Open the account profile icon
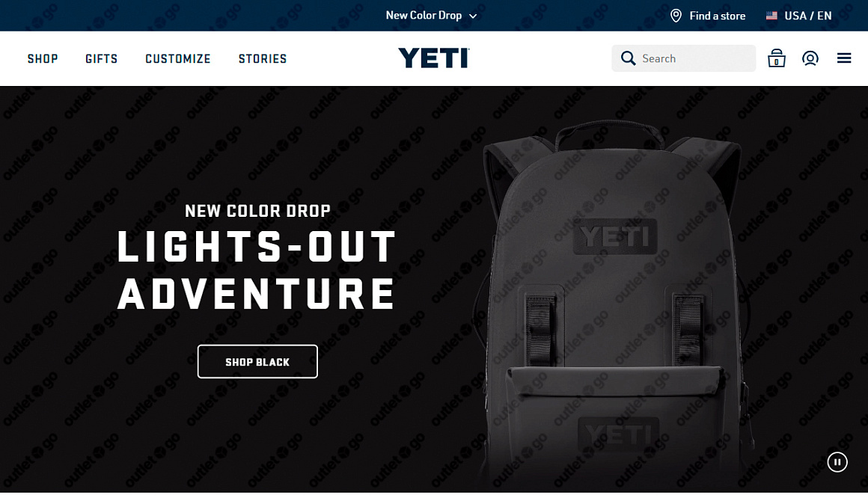 click(810, 58)
